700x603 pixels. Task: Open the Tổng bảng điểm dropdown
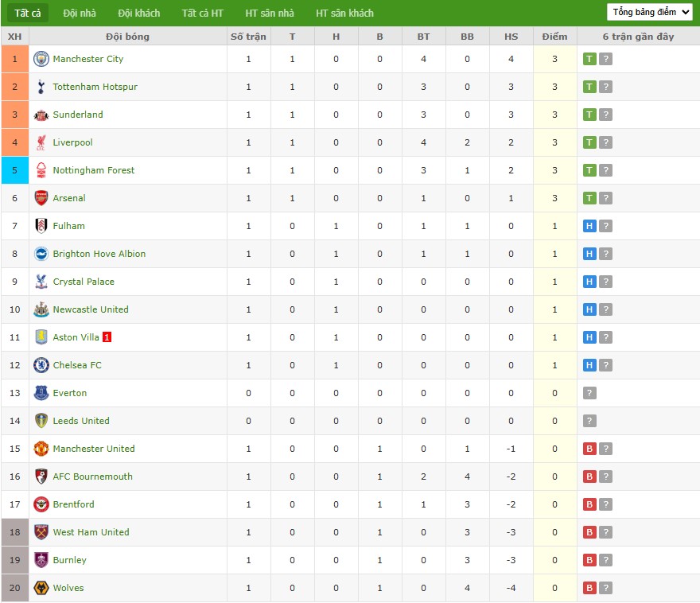coord(649,12)
